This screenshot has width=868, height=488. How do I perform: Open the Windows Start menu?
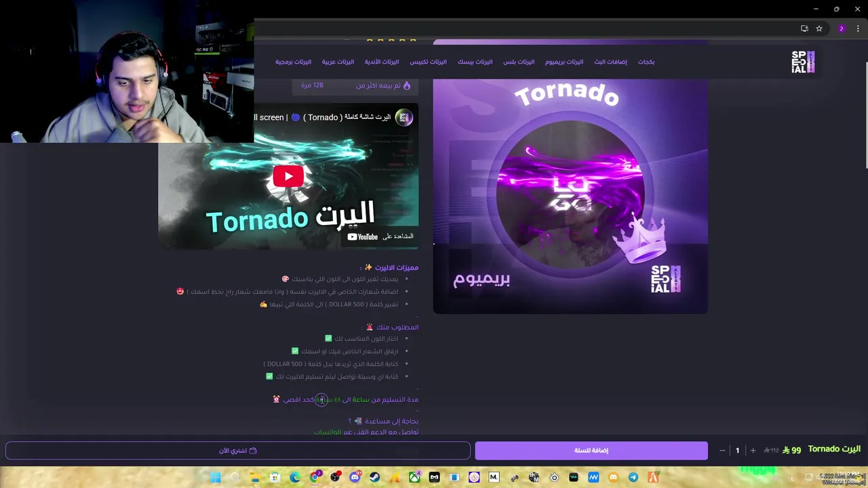click(215, 477)
